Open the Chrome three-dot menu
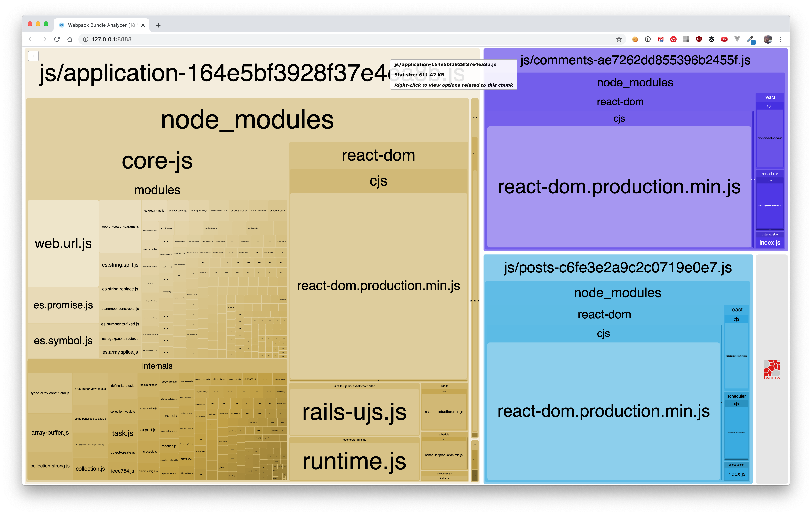 pyautogui.click(x=781, y=39)
